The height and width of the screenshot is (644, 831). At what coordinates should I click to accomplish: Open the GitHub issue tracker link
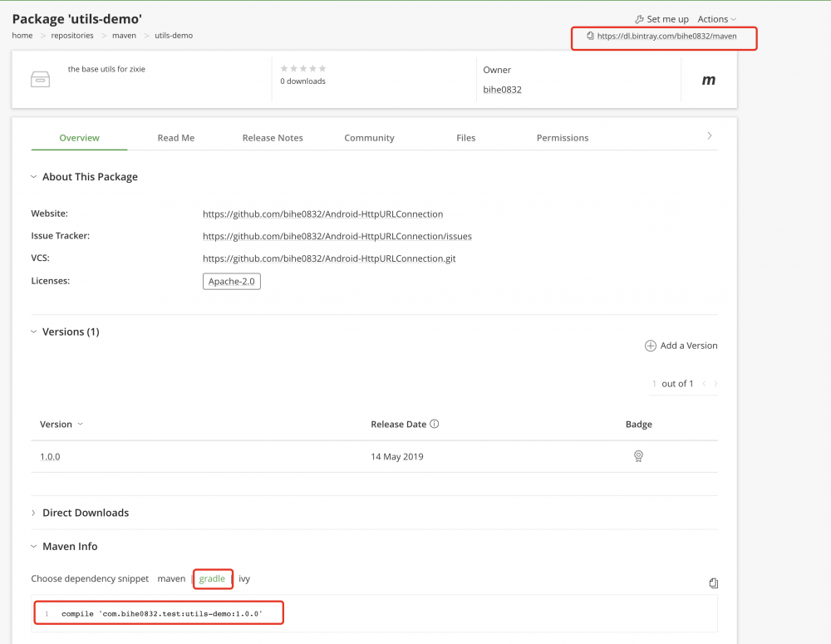point(337,236)
